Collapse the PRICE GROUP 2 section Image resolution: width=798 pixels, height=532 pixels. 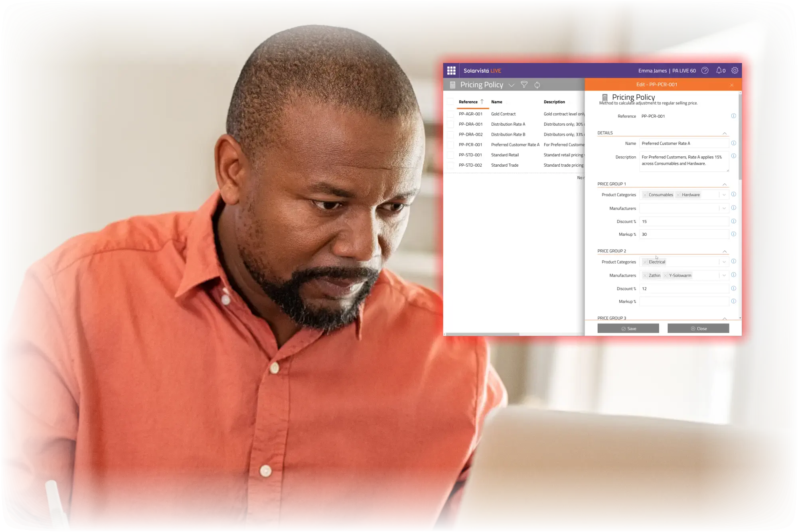click(725, 251)
